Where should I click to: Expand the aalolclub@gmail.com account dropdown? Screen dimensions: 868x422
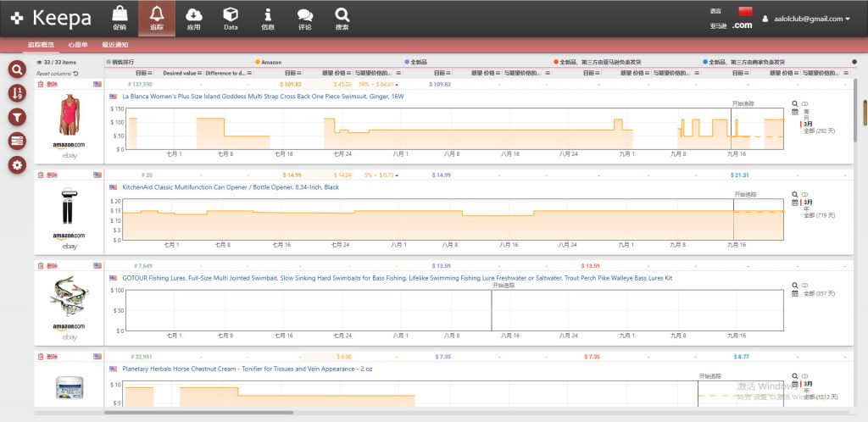805,19
